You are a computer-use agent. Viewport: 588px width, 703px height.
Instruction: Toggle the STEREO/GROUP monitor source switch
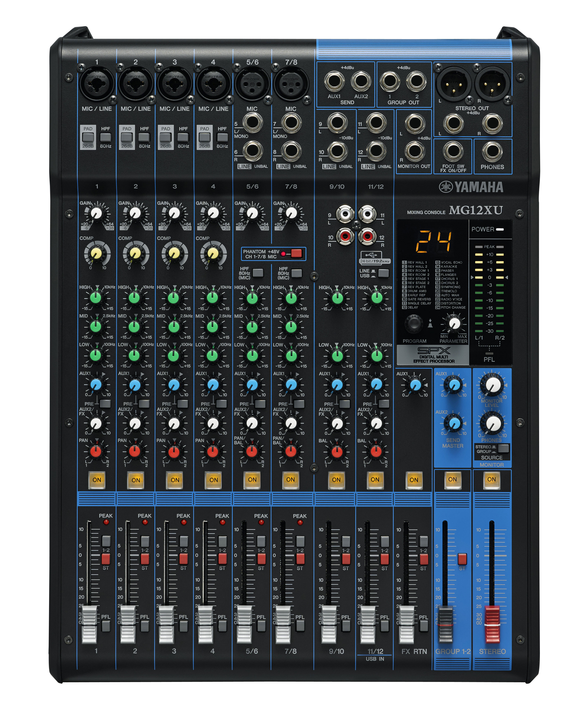[503, 448]
